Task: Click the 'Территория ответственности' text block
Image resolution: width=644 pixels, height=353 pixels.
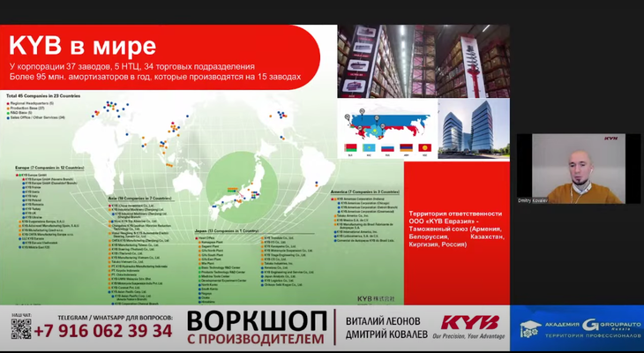Action: tap(457, 229)
